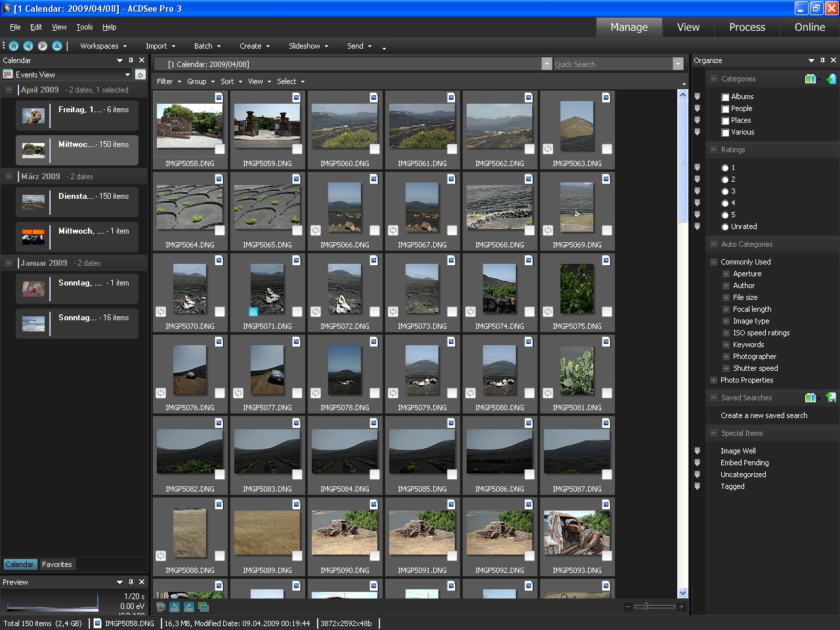Pin the Organize panel with the pin icon
This screenshot has height=630, width=840.
tap(824, 60)
